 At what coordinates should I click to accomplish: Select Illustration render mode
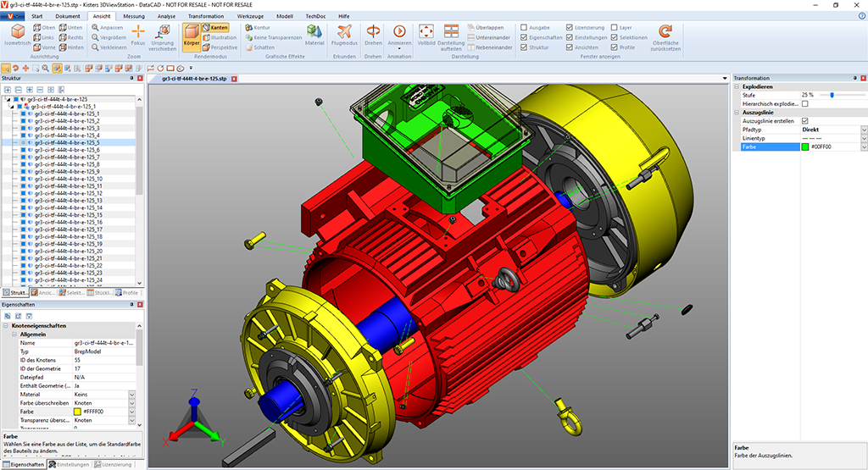(220, 37)
